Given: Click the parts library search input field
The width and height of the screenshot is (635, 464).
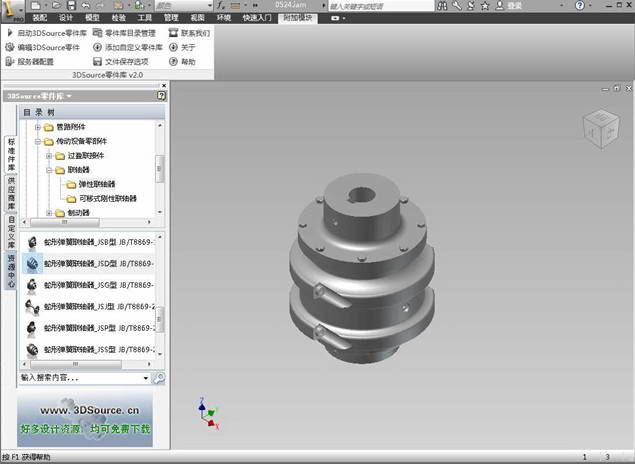Looking at the screenshot, I should point(81,378).
